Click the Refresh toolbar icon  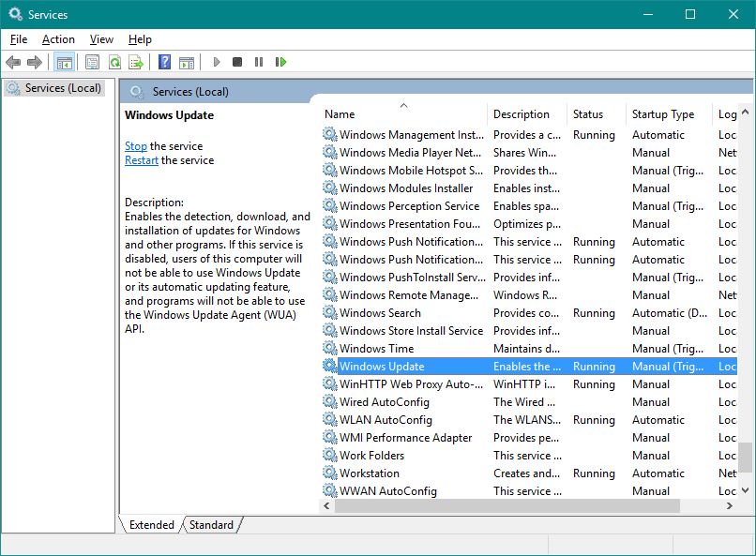[x=114, y=62]
